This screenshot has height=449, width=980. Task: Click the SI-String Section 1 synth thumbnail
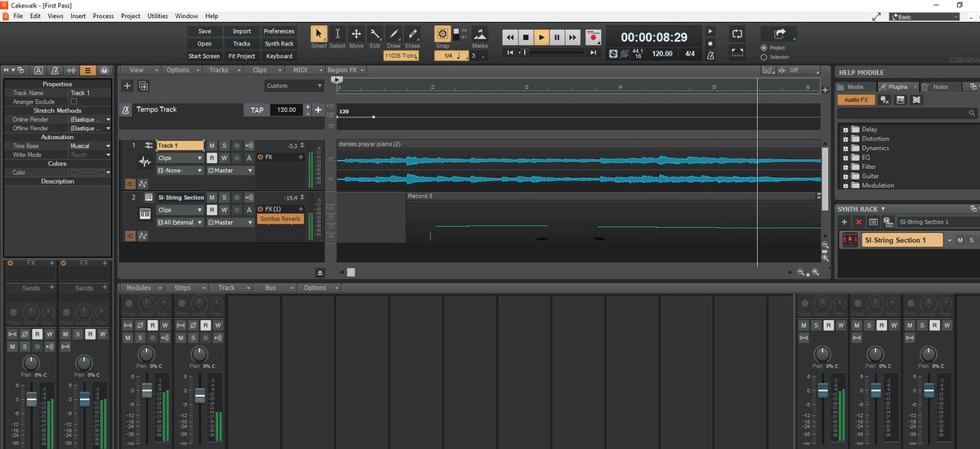point(851,240)
